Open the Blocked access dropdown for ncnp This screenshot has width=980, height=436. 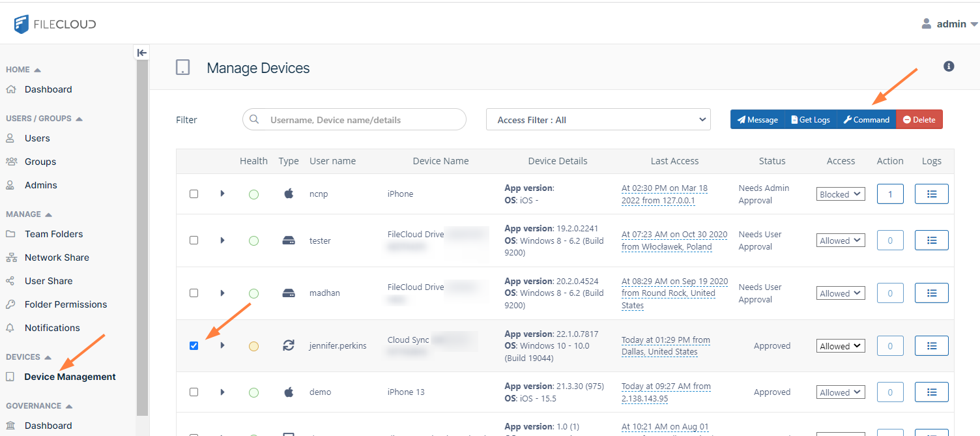tap(840, 194)
